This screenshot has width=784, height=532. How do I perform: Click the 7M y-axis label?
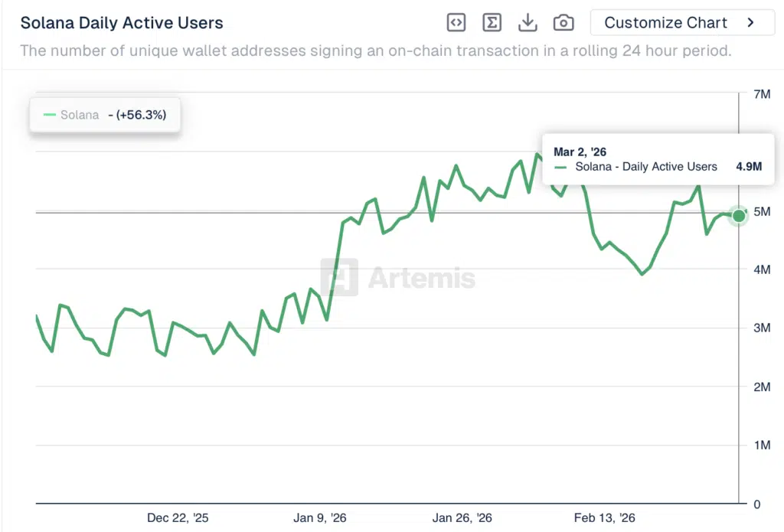[762, 94]
